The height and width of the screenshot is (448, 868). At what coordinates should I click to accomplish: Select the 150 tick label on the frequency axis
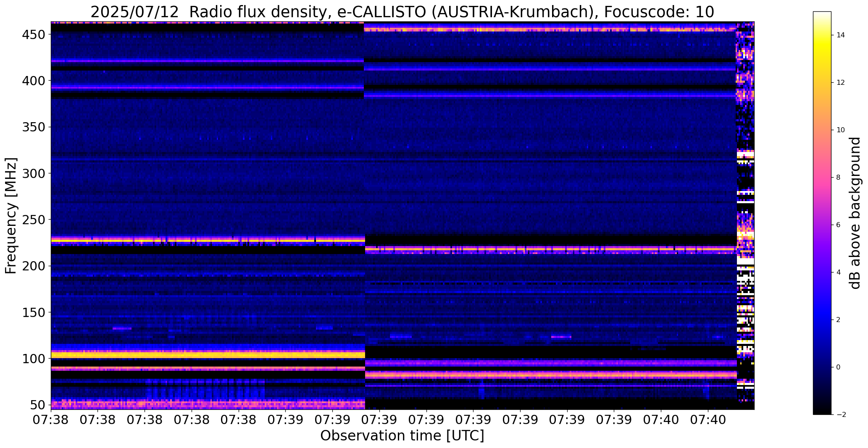(x=34, y=312)
